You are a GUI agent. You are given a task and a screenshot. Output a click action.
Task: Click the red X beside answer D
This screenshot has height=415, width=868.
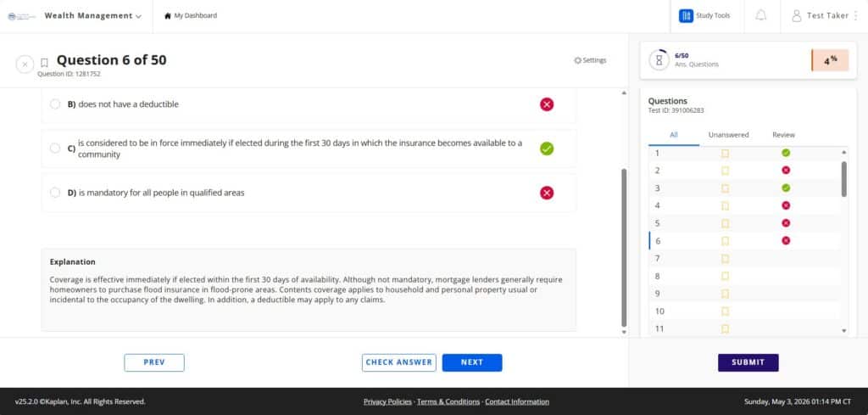click(x=547, y=193)
